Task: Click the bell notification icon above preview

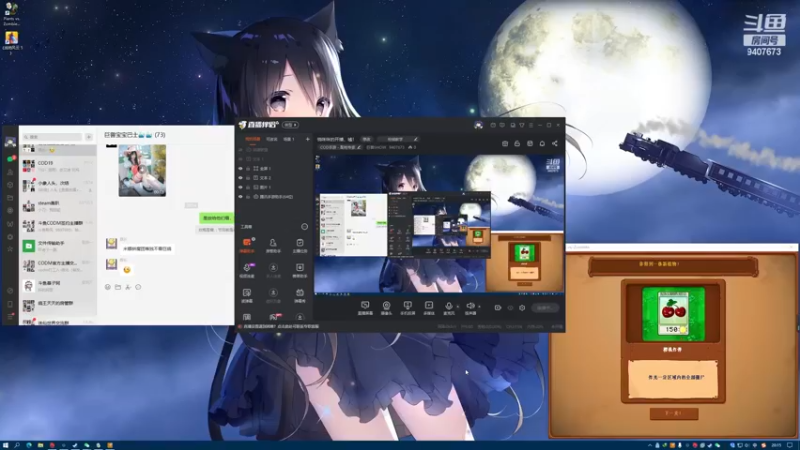Action: coord(542,143)
